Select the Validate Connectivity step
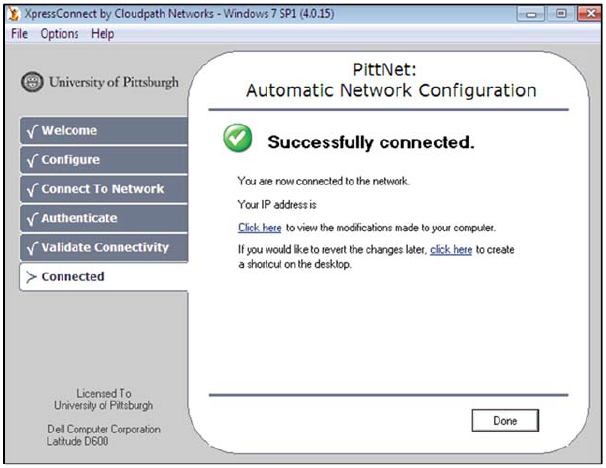Screen dimensions: 606x468 coord(104,247)
